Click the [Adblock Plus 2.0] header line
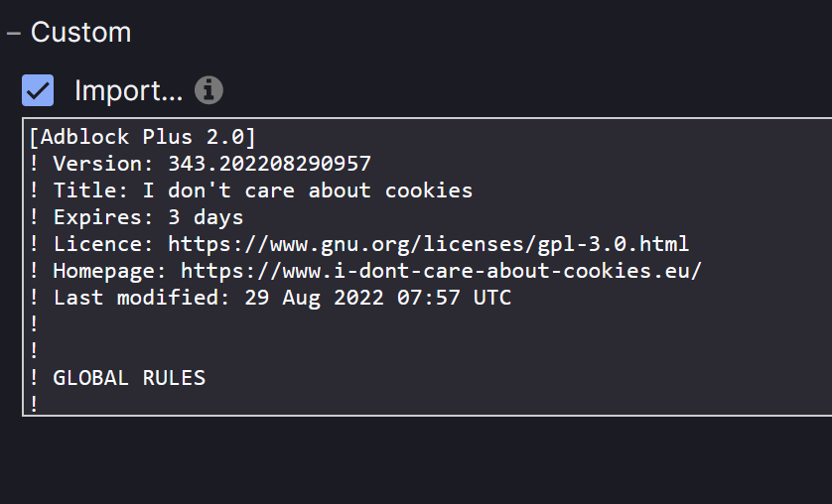 (143, 137)
